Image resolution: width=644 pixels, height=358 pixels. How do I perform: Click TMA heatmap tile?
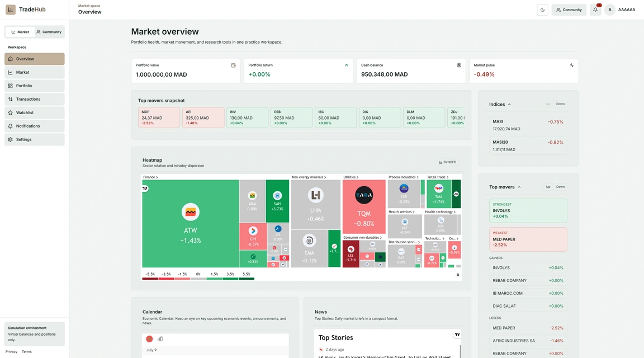pos(439,194)
